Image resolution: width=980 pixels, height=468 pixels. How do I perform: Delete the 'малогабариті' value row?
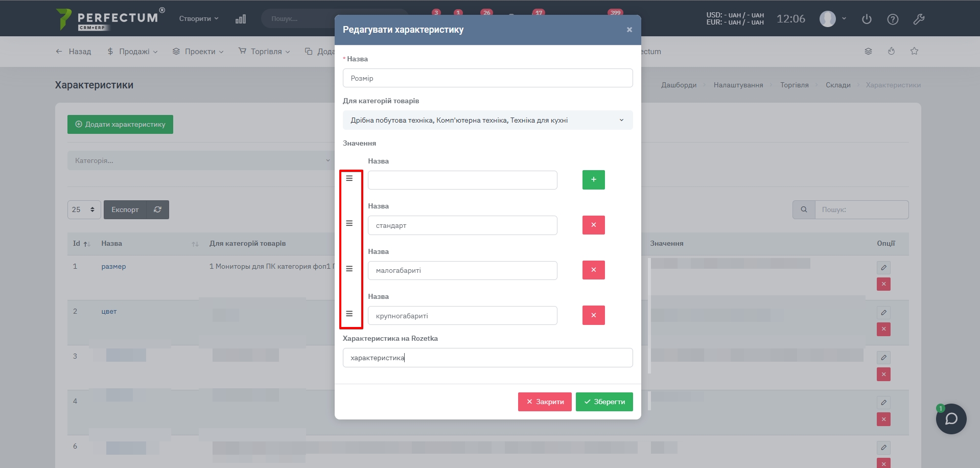coord(593,270)
